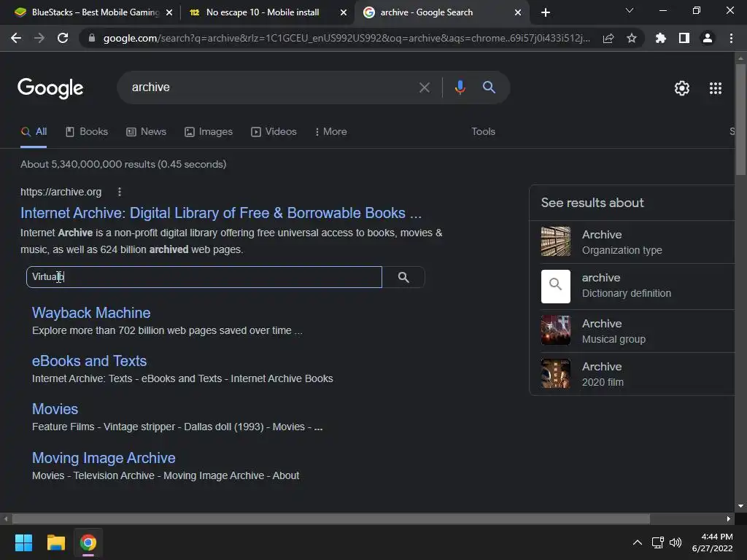Toggle the Chrome side panel
Screen dimensions: 747x560
[x=684, y=38]
